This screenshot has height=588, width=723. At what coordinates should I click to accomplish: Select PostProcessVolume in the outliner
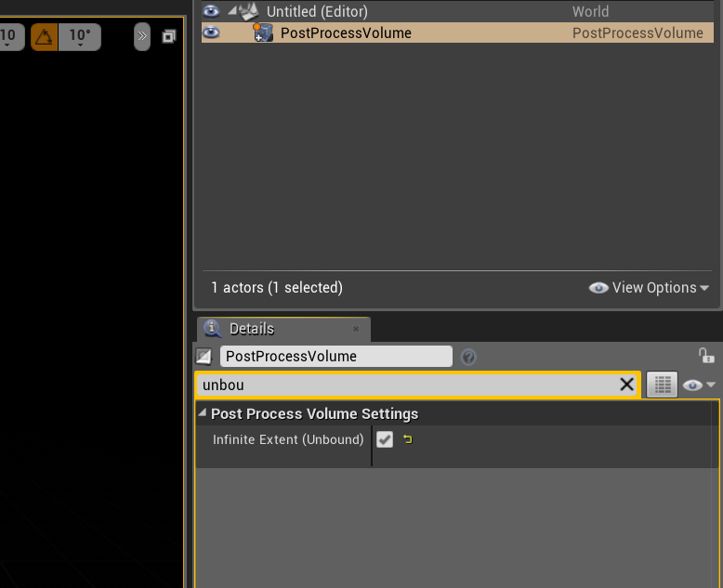click(x=457, y=33)
